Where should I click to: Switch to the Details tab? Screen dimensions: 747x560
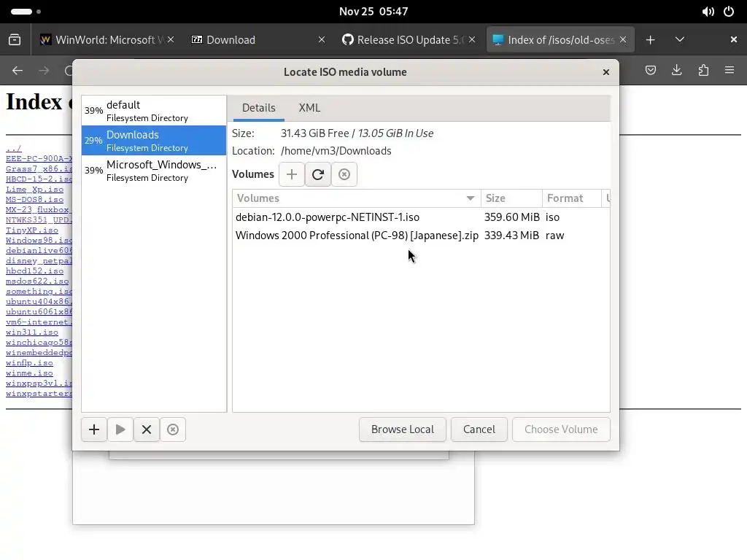(259, 108)
